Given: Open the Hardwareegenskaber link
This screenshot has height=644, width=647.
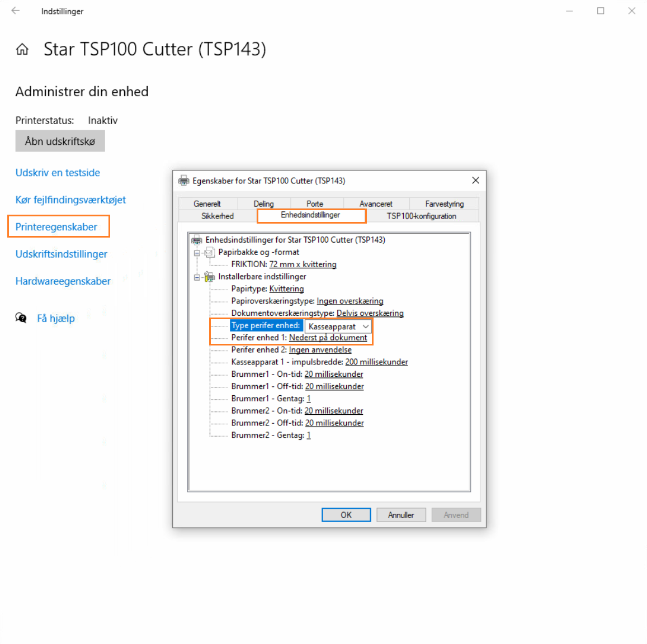Looking at the screenshot, I should [63, 281].
